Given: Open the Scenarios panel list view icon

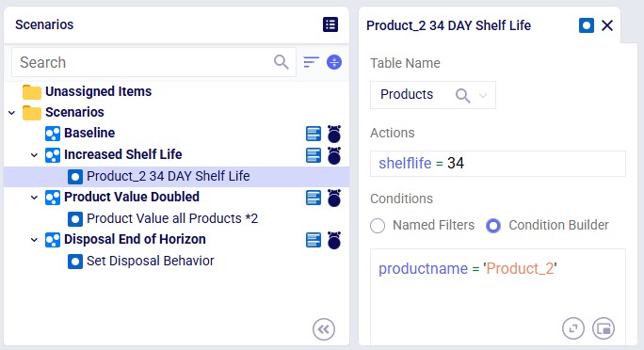Looking at the screenshot, I should [330, 24].
